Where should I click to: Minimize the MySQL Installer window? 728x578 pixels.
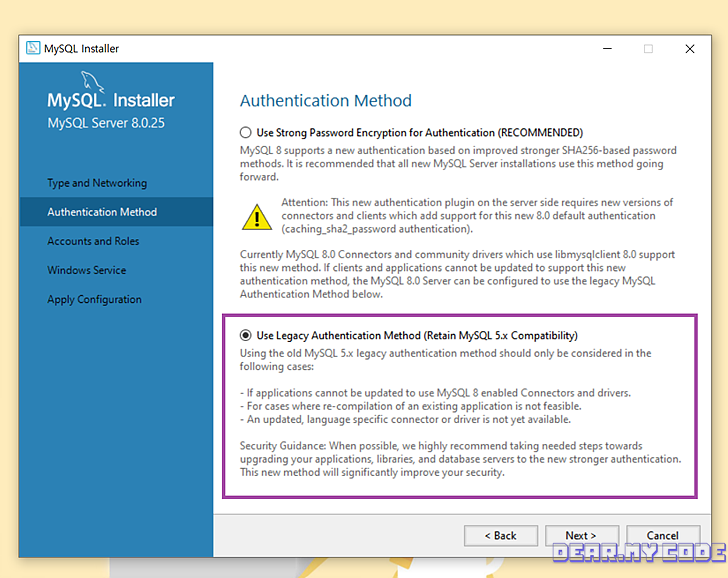607,48
